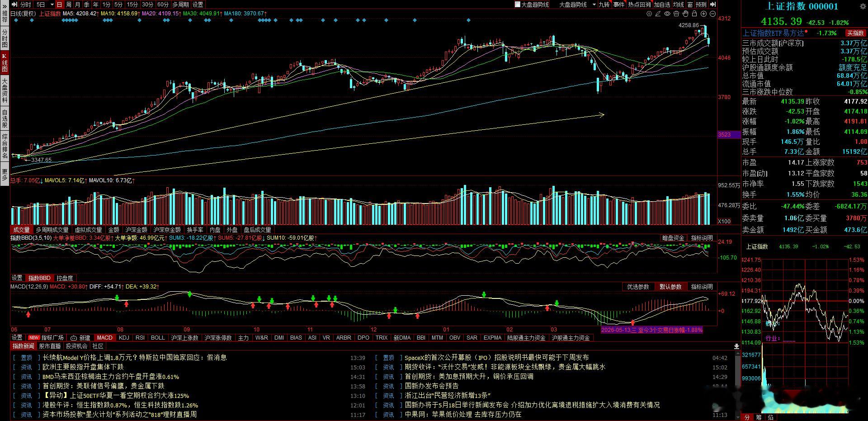Open 设置 in the top period toolbar
This screenshot has width=868, height=421.
tap(198, 5)
